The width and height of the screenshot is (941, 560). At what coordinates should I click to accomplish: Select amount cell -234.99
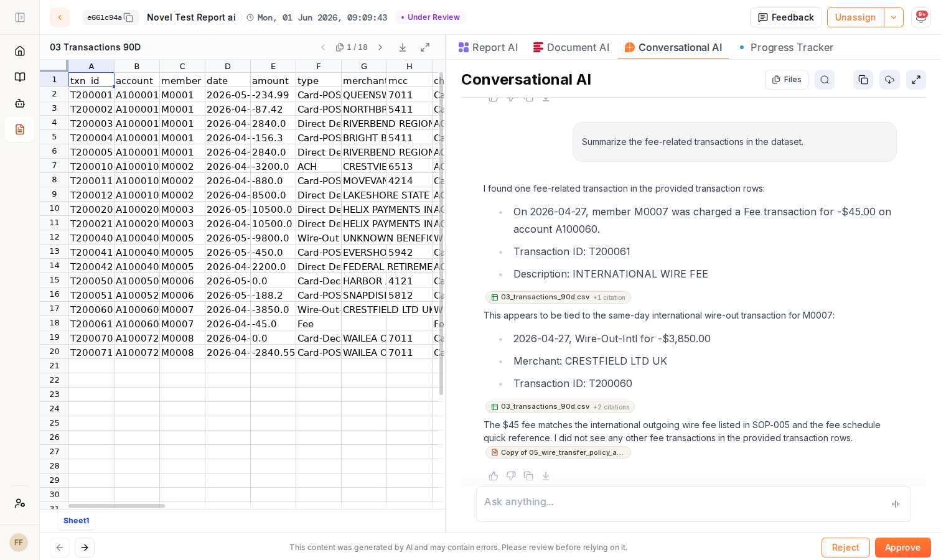click(x=273, y=95)
